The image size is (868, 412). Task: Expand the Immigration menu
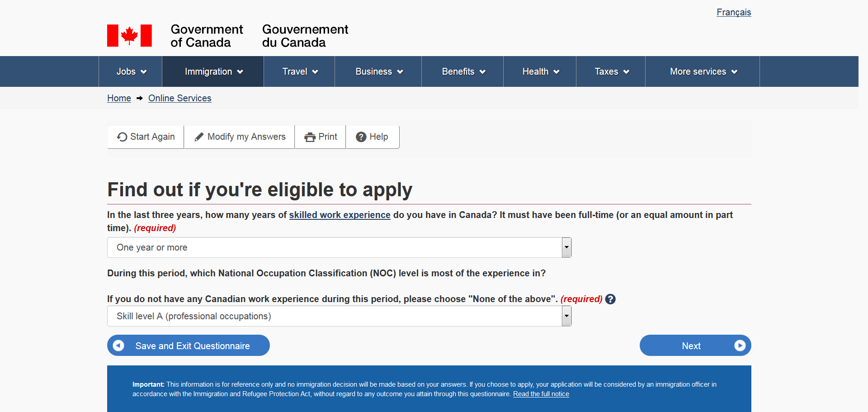(x=213, y=71)
